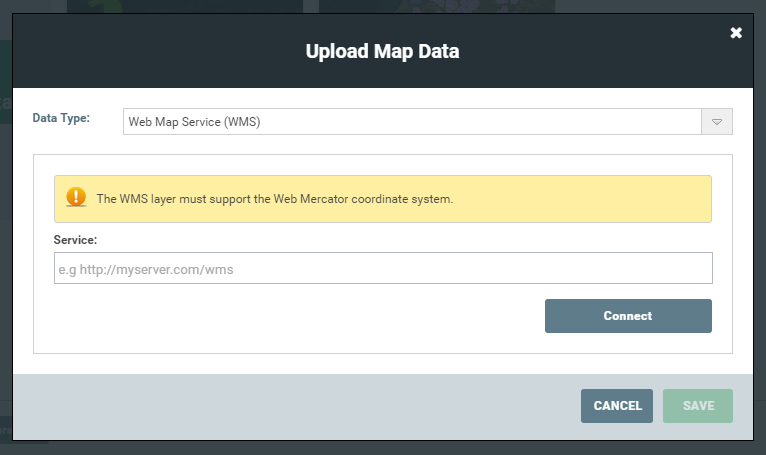Image resolution: width=766 pixels, height=455 pixels.
Task: Click the Upload Map Data title
Action: coord(383,51)
